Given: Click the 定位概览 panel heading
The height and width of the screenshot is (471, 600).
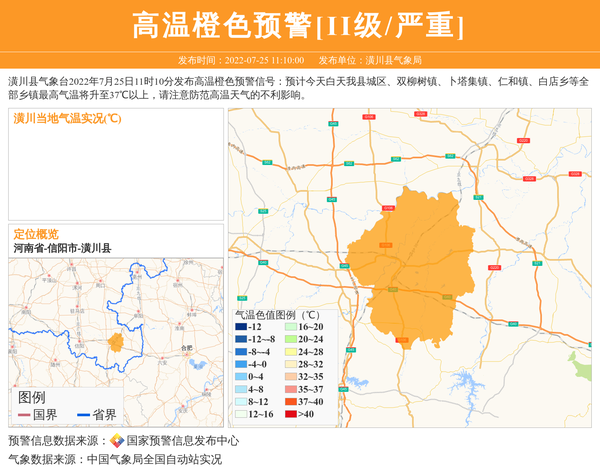Looking at the screenshot, I should [x=36, y=234].
